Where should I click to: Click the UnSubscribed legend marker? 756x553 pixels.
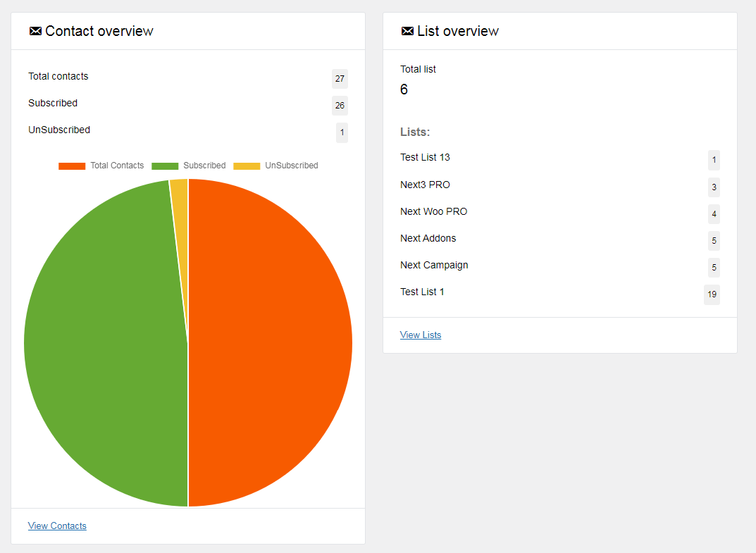point(245,166)
